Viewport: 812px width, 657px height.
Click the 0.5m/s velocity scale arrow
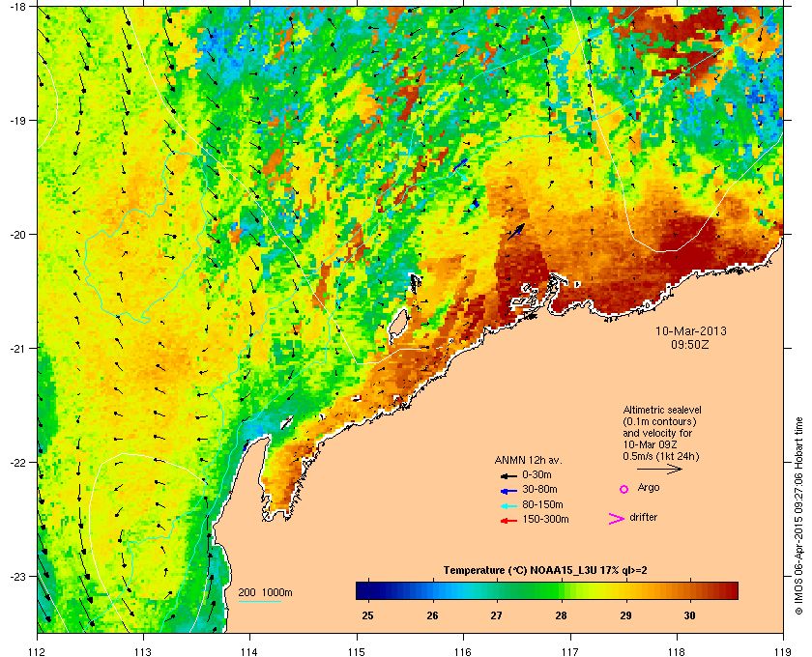coord(659,469)
